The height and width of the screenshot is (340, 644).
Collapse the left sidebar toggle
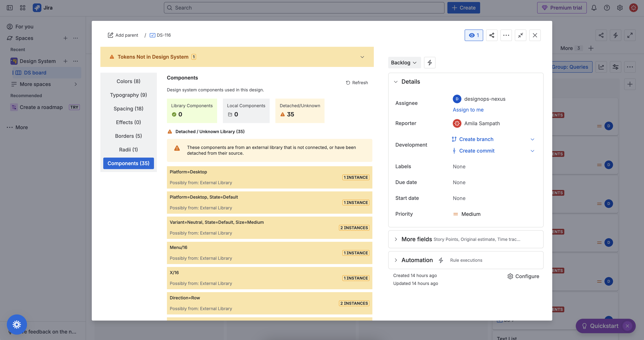pos(10,8)
